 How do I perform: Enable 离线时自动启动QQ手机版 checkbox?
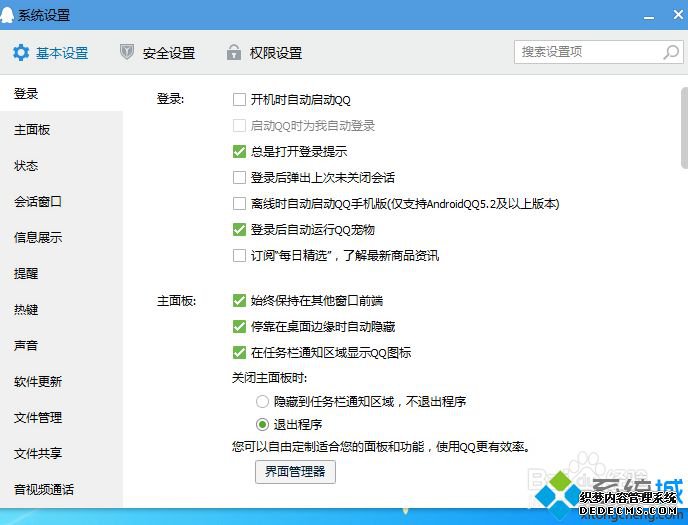point(239,204)
